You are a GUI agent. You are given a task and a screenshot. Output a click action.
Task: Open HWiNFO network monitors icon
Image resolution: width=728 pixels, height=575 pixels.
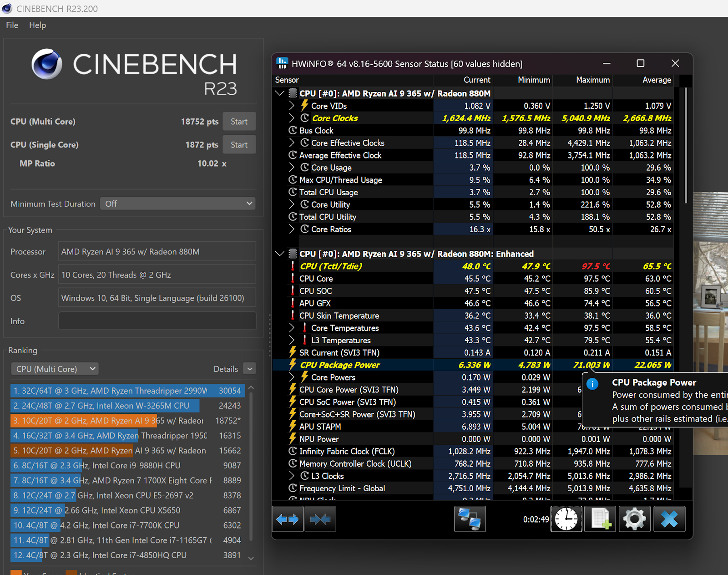(x=470, y=519)
